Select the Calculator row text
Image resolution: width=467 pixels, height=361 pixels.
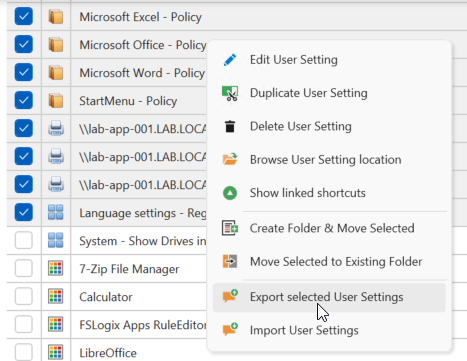tap(106, 297)
